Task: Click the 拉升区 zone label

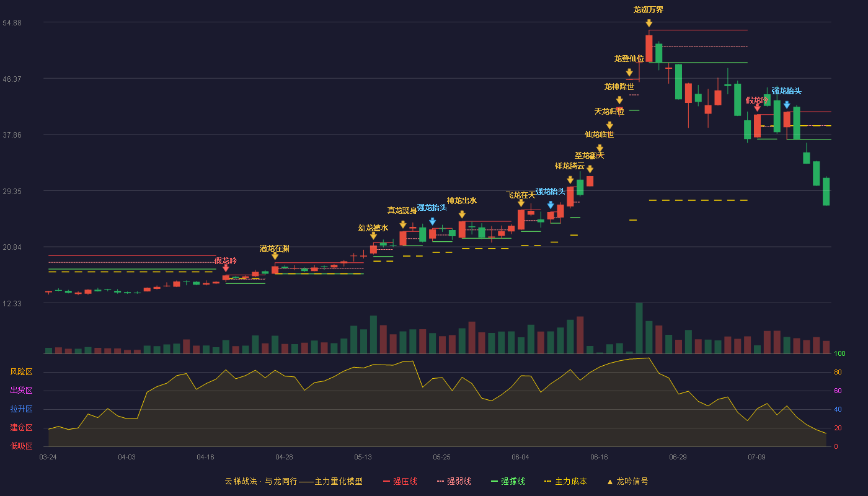Action: pos(21,409)
